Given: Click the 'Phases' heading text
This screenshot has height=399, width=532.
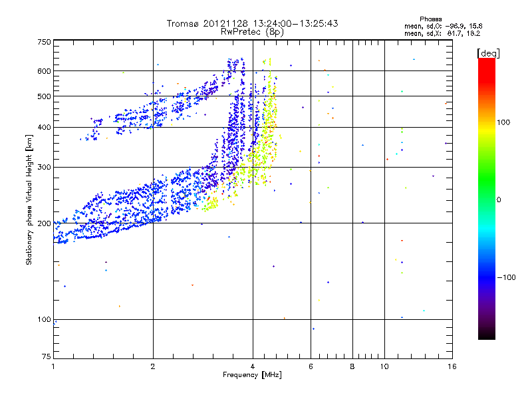Looking at the screenshot, I should 430,19.
